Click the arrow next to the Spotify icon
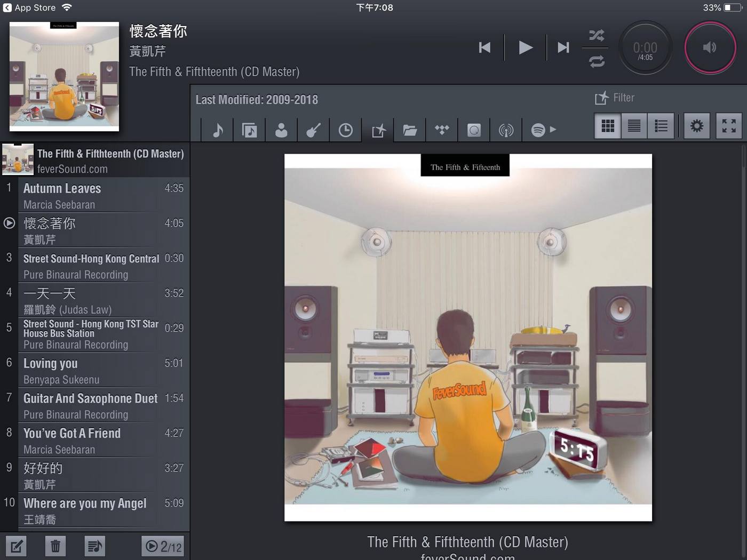The height and width of the screenshot is (560, 747). [x=553, y=129]
